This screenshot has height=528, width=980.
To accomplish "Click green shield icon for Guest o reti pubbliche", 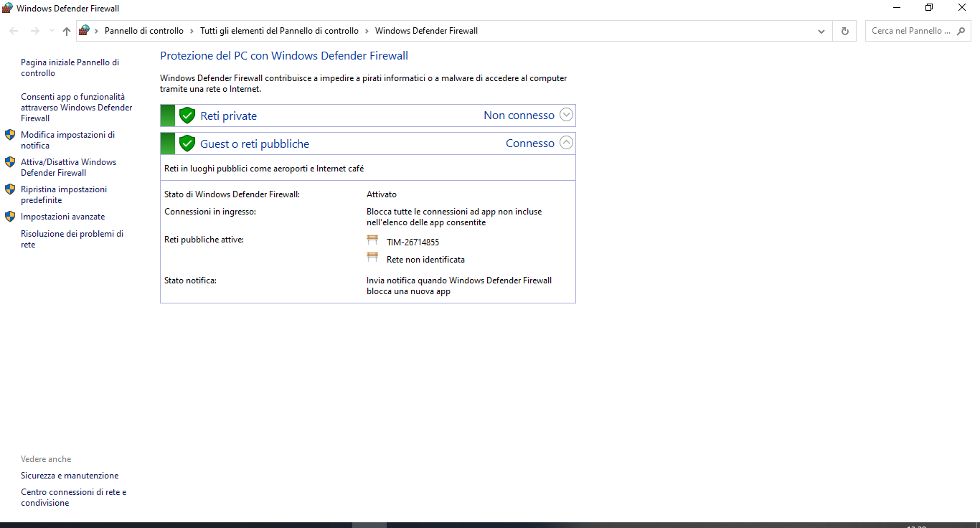I will [187, 143].
